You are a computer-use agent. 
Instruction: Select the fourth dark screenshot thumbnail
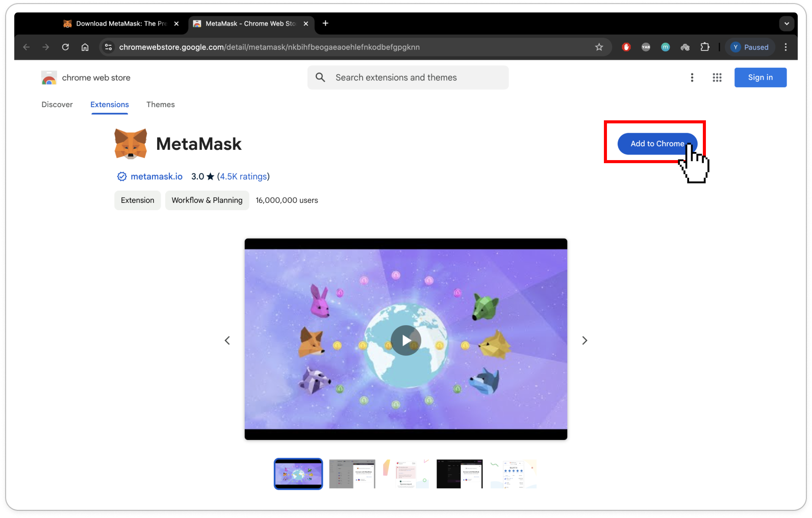pos(460,474)
